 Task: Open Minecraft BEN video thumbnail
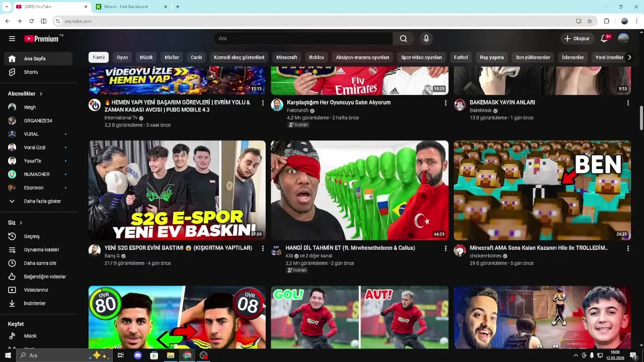542,190
